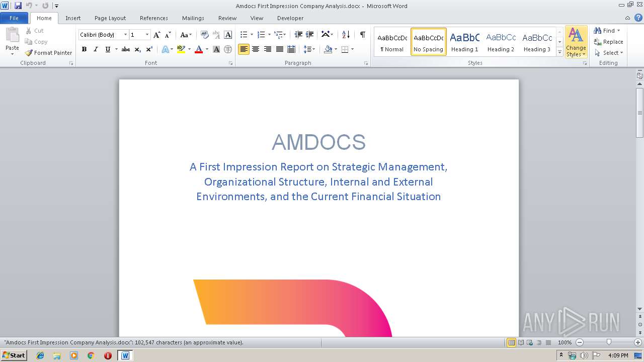
Task: Align text to the right
Action: click(268, 49)
